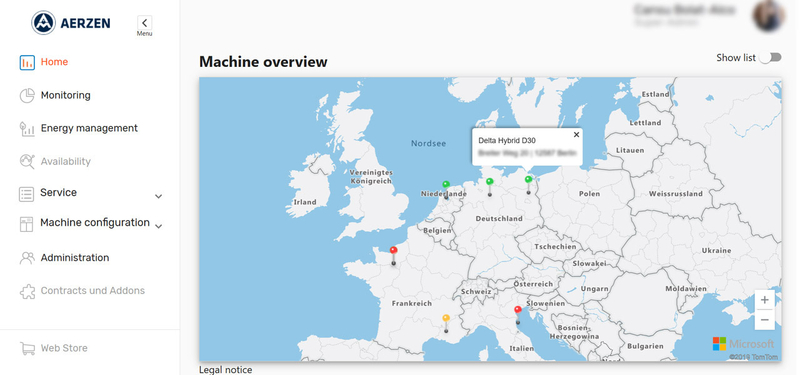Click the Polen label on the map

[x=589, y=194]
